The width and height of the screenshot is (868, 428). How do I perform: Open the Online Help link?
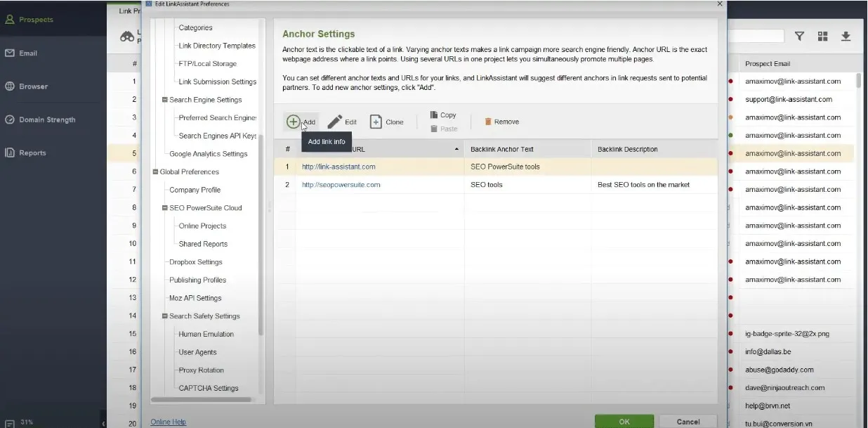(x=169, y=422)
